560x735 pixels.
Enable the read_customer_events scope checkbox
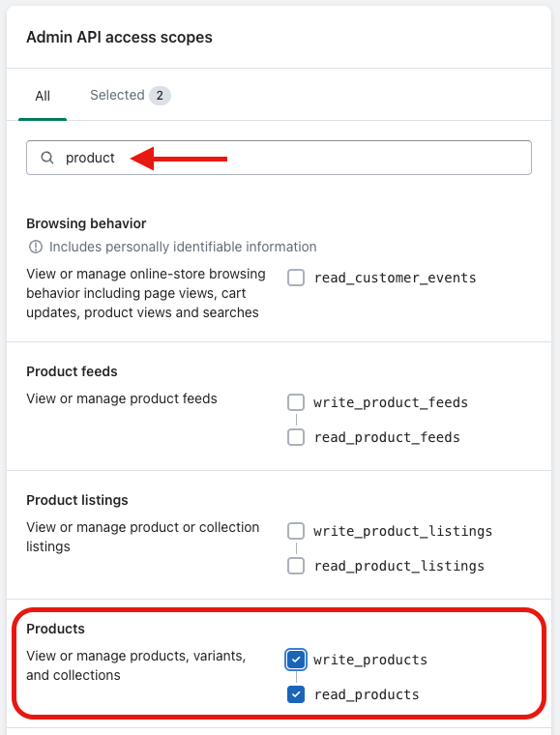[x=296, y=278]
